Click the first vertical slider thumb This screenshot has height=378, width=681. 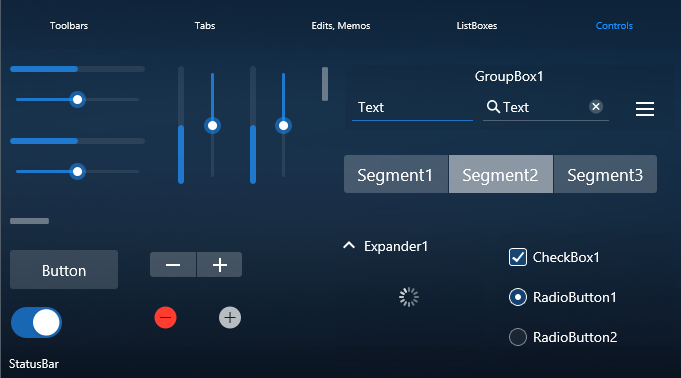pos(212,126)
